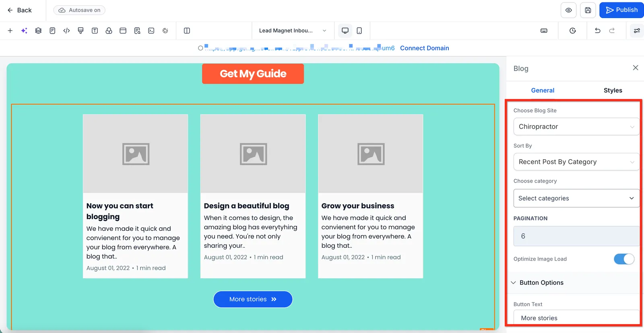Screen dimensions: 644x333
Task: Click the 'Choose Blog Site' label
Action: pos(535,111)
